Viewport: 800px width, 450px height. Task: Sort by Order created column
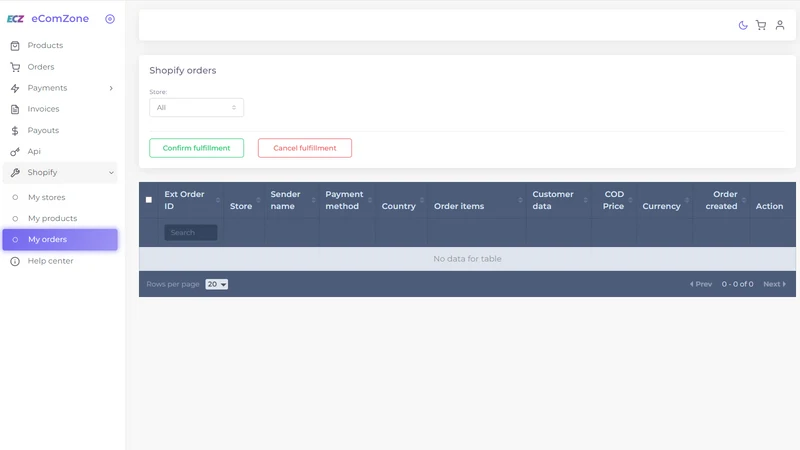744,200
